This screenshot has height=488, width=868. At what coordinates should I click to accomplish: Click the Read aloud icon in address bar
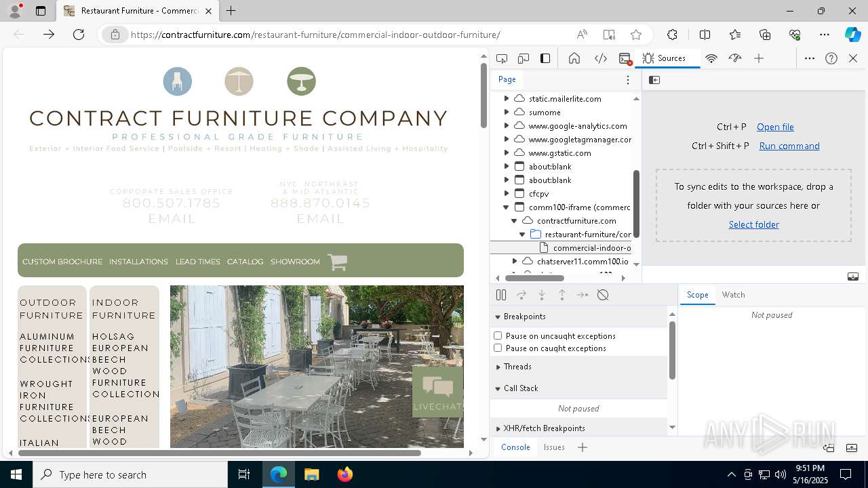(x=582, y=35)
